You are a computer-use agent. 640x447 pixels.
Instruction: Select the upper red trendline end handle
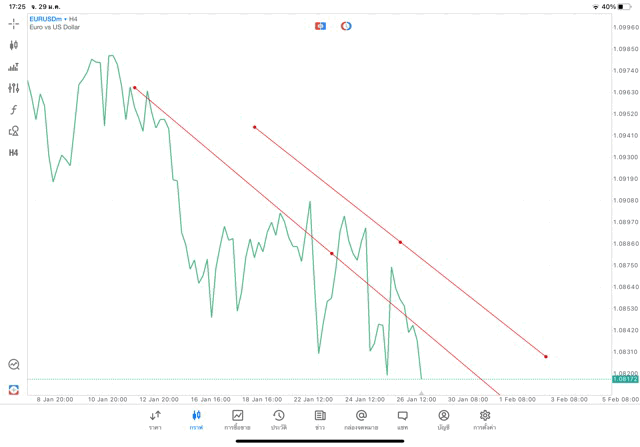[x=546, y=357]
